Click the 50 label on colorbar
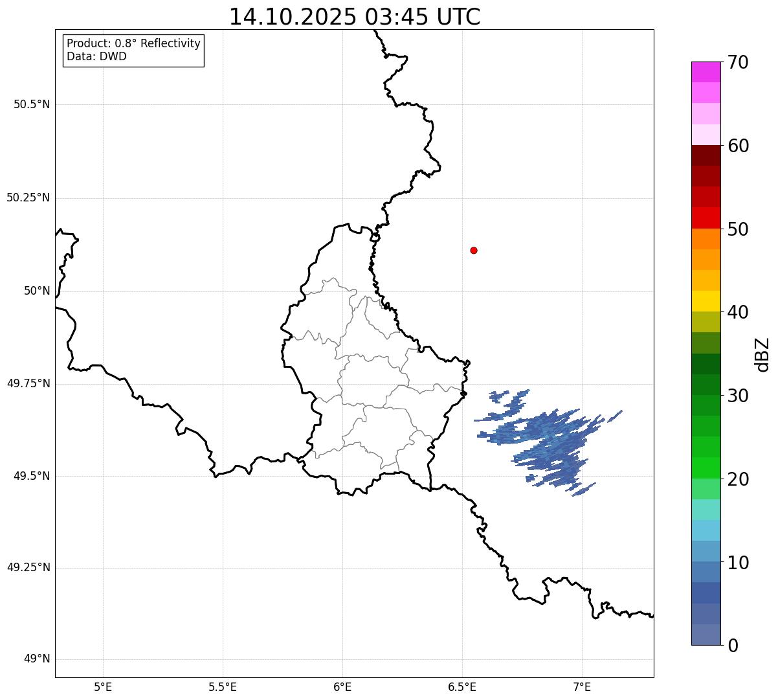 (738, 229)
